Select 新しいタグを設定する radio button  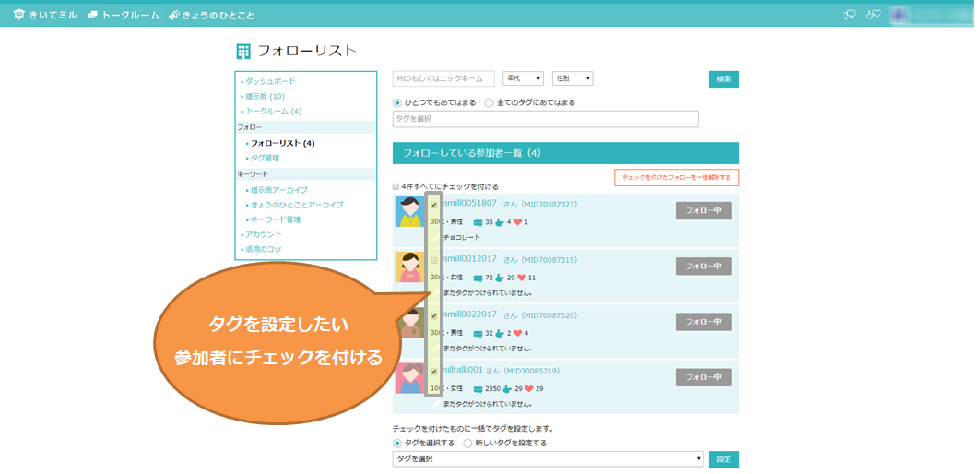pyautogui.click(x=467, y=443)
